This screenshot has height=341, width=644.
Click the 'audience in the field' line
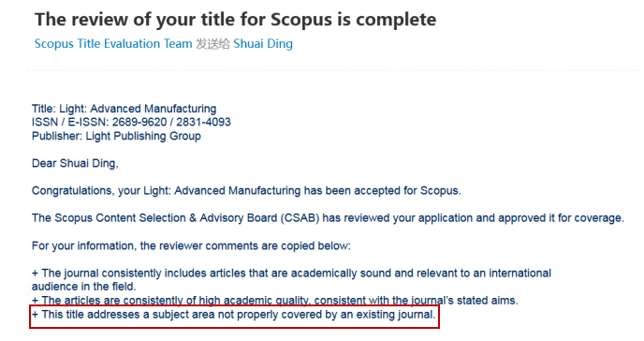pos(84,287)
